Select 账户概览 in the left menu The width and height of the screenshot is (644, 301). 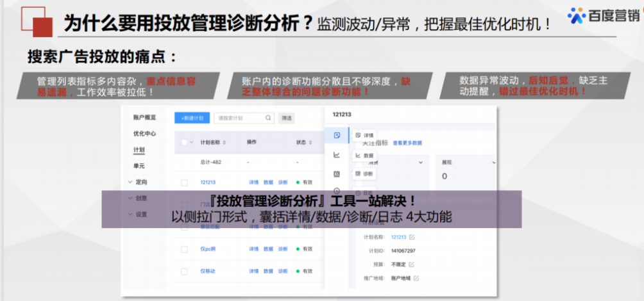pyautogui.click(x=144, y=117)
